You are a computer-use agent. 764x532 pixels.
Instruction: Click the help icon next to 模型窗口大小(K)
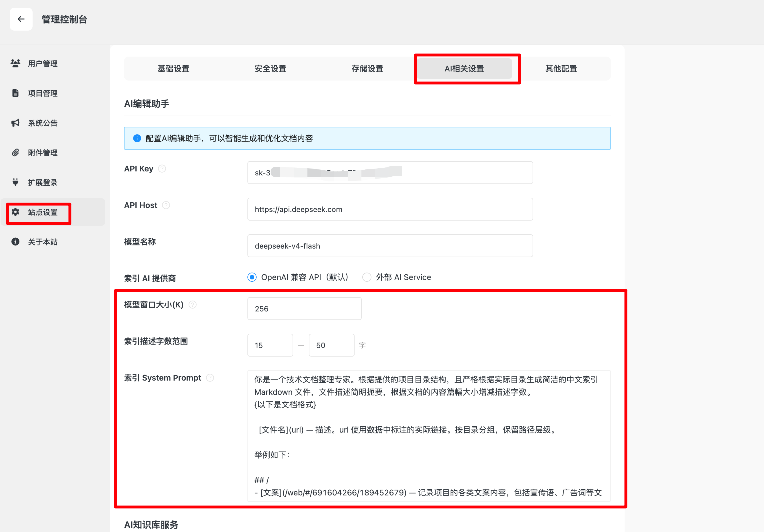[x=193, y=305]
